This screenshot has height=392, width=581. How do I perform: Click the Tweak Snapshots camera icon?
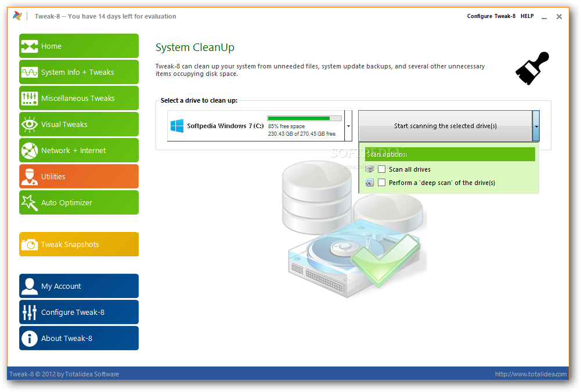[x=29, y=245]
